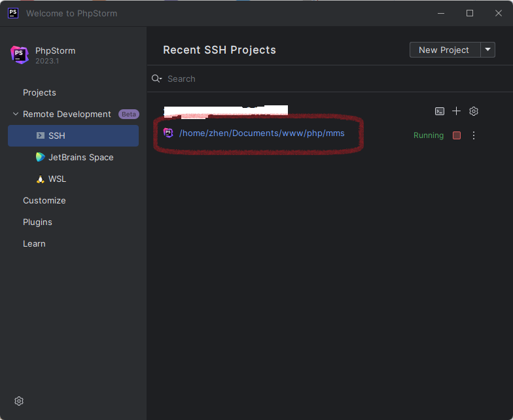Viewport: 513px width, 420px height.
Task: Click the search magnifier icon
Action: (x=156, y=79)
